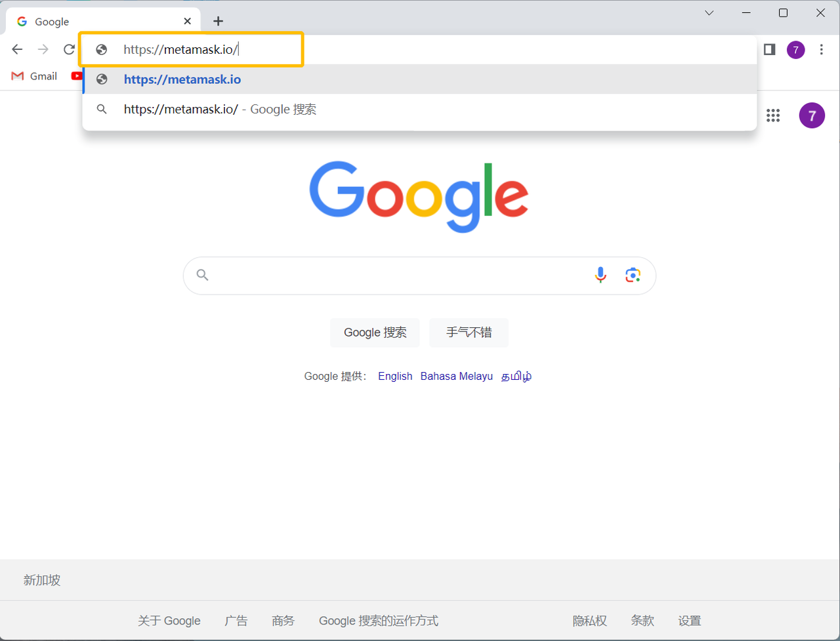
Task: Open the Google account avatar on page
Action: pyautogui.click(x=812, y=115)
